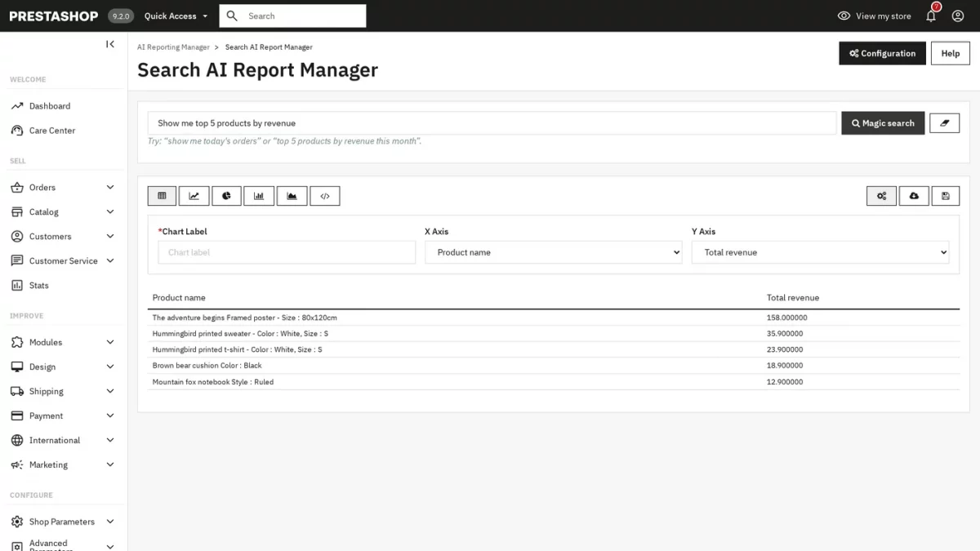
Task: Expand the Shop Parameters submenu chevron
Action: [110, 522]
